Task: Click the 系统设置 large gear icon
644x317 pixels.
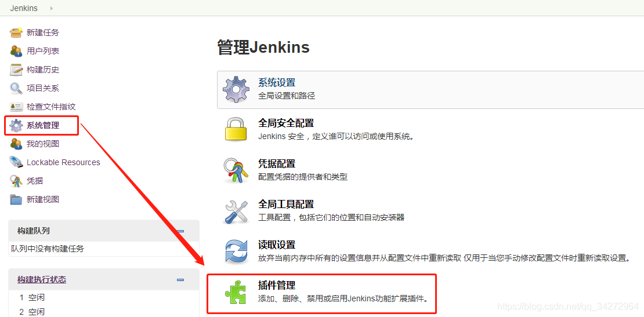Action: tap(236, 89)
